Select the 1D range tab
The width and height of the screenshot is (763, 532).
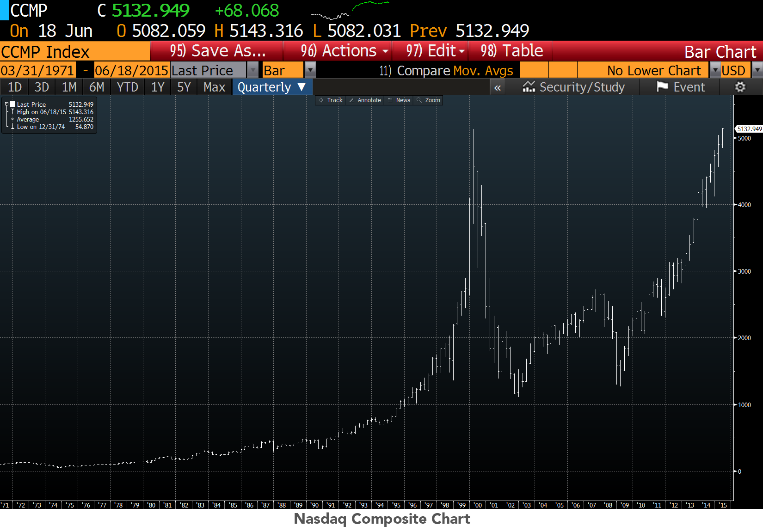pos(15,87)
